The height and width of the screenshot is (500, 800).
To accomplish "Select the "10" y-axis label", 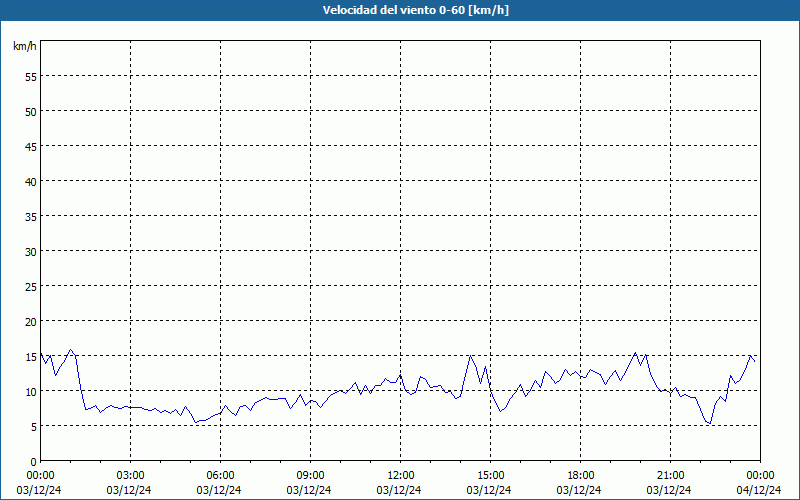I will click(x=31, y=392).
